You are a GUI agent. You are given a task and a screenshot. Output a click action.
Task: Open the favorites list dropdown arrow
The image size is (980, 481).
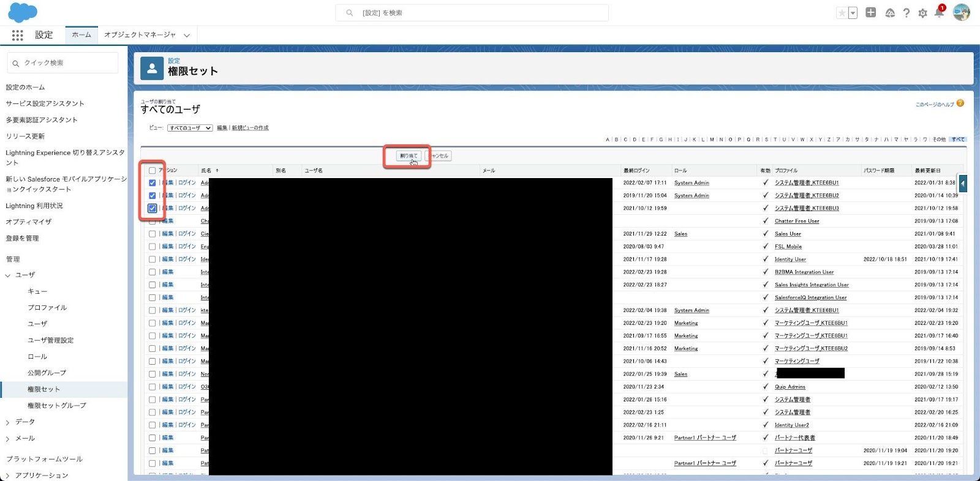[853, 13]
